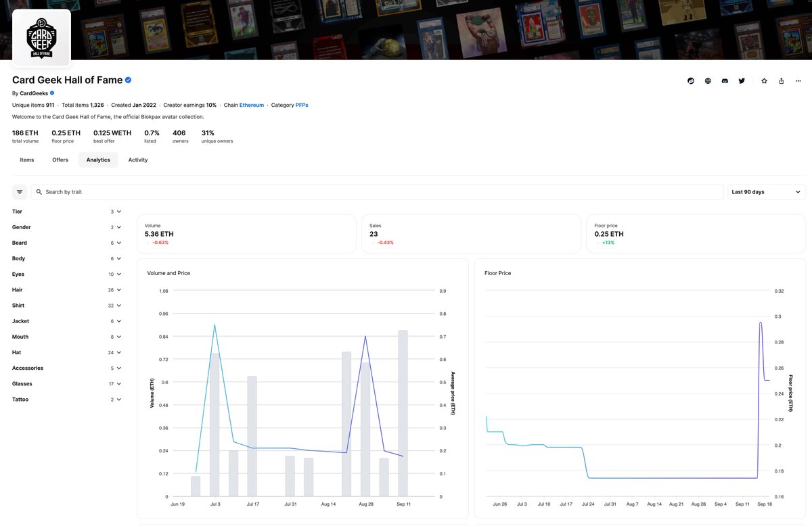Open the website globe icon

click(x=708, y=80)
